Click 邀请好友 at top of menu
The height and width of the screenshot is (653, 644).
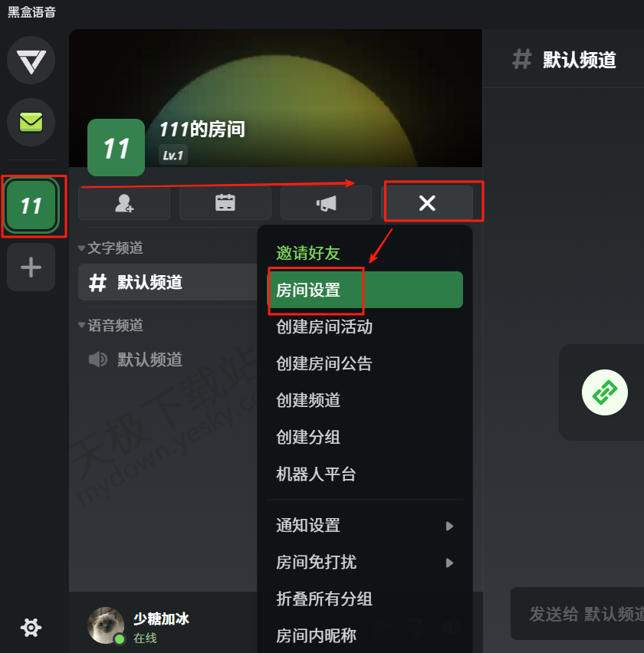(x=308, y=253)
